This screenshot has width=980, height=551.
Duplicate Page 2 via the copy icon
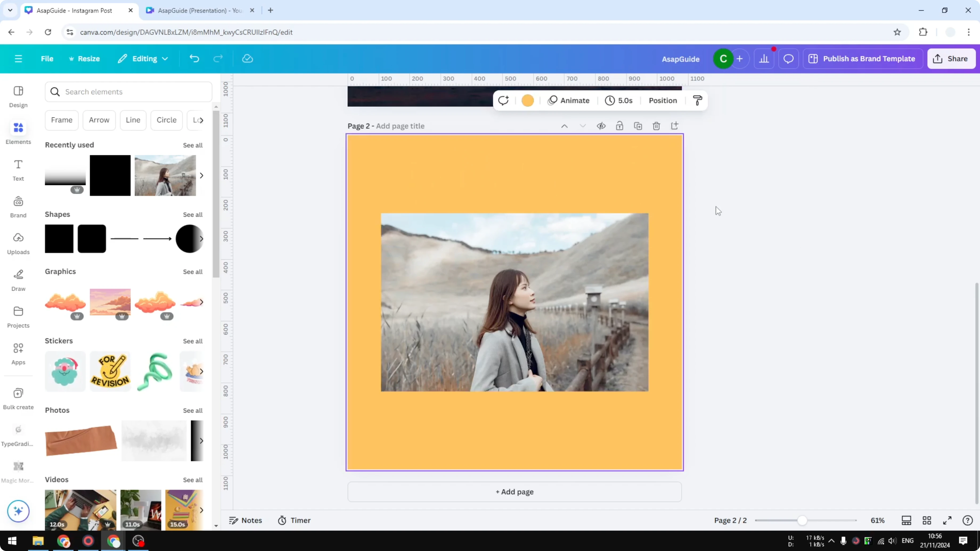click(638, 125)
